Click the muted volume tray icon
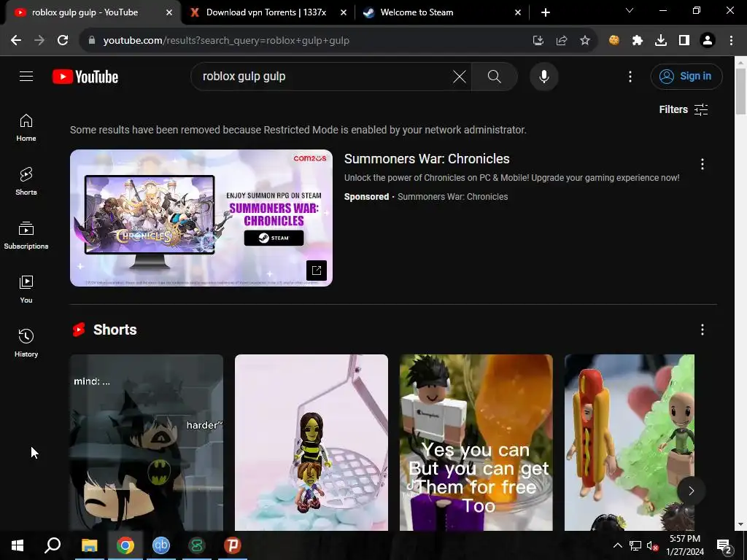 point(652,545)
